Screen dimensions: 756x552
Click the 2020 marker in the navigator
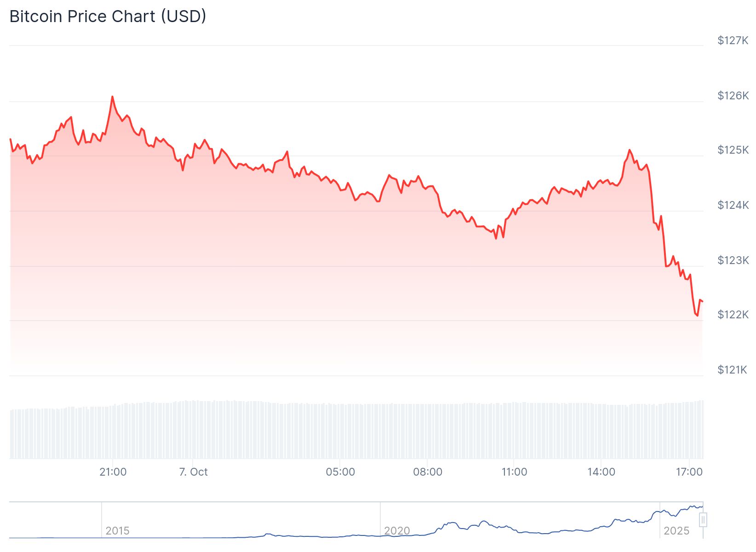397,531
